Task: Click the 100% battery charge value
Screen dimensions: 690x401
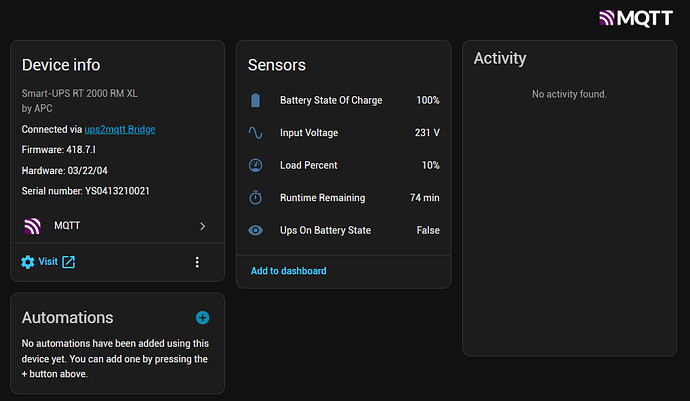Action: click(x=428, y=100)
